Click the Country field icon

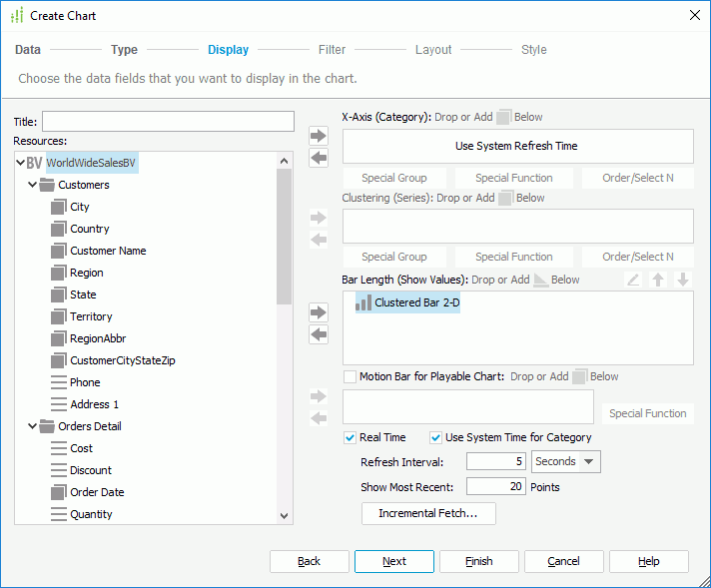tap(59, 229)
